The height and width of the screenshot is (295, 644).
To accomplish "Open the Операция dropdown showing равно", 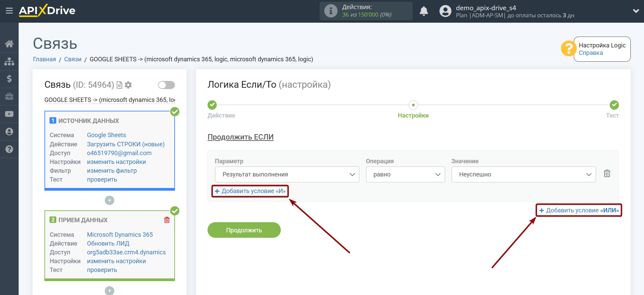I will tap(405, 174).
